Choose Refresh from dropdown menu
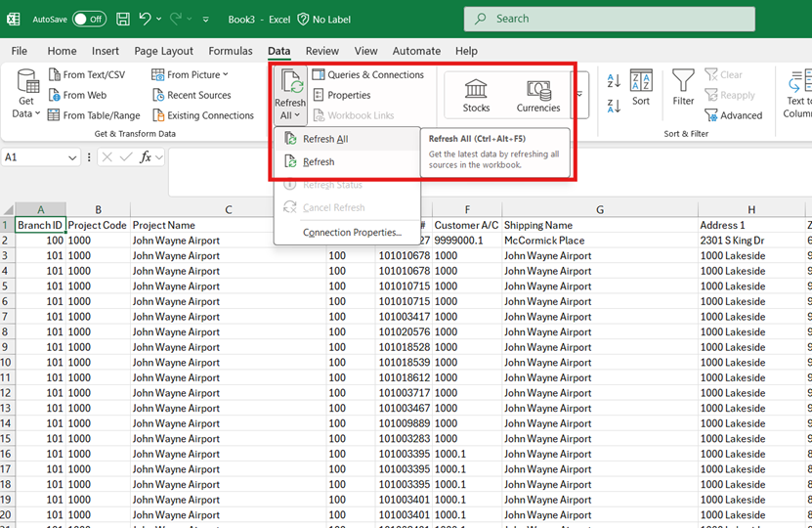Viewport: 812px width, 528px height. (347, 161)
